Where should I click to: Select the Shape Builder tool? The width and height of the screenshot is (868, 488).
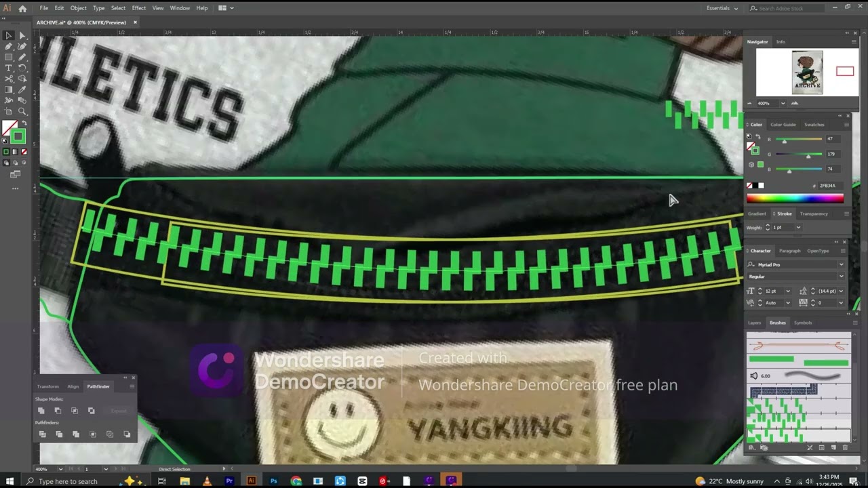click(22, 79)
